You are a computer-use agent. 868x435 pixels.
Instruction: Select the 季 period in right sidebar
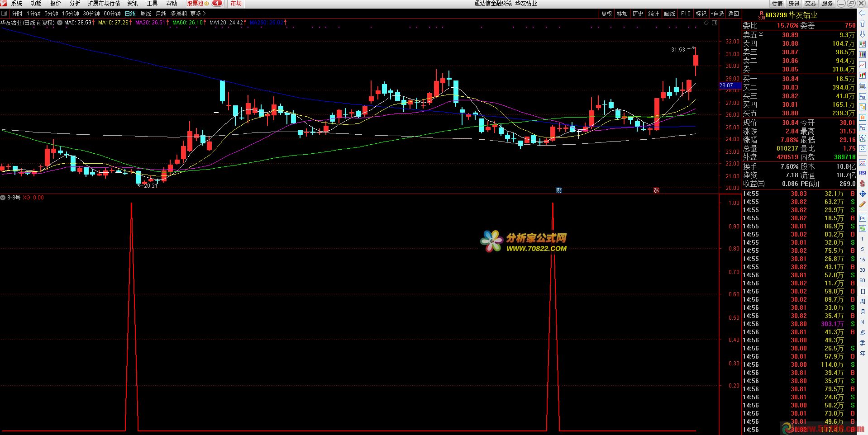tap(863, 343)
